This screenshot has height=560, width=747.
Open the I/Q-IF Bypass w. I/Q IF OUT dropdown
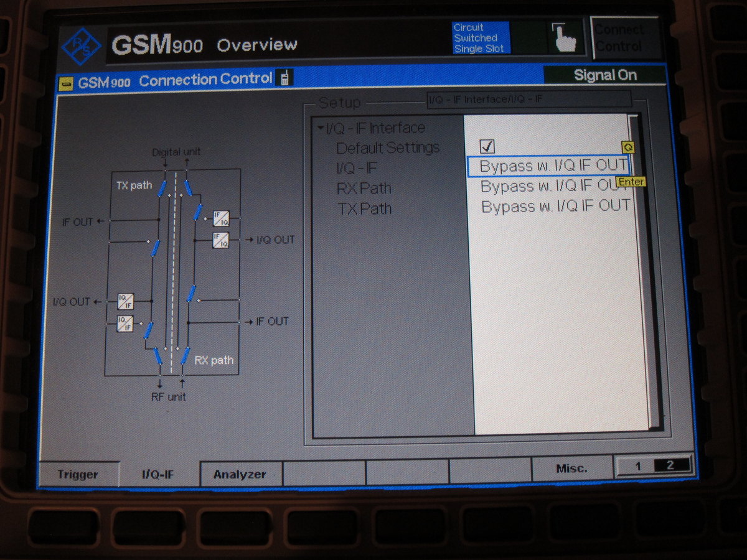(x=548, y=166)
